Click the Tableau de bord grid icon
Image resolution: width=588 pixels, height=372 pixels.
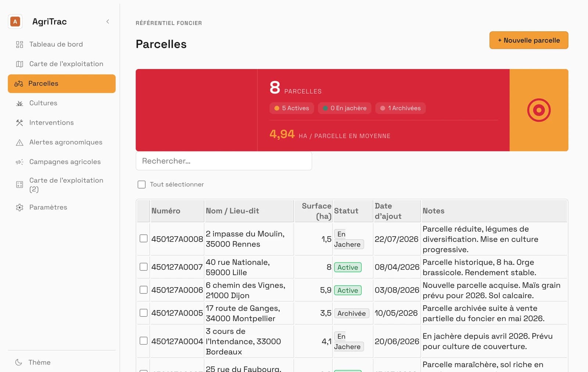pyautogui.click(x=19, y=44)
